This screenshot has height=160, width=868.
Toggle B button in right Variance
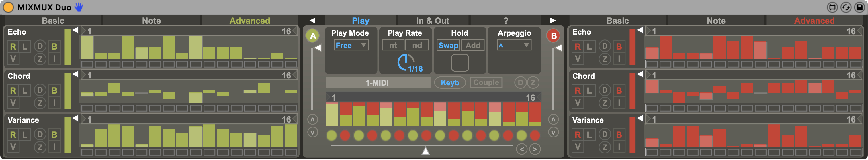click(x=619, y=135)
